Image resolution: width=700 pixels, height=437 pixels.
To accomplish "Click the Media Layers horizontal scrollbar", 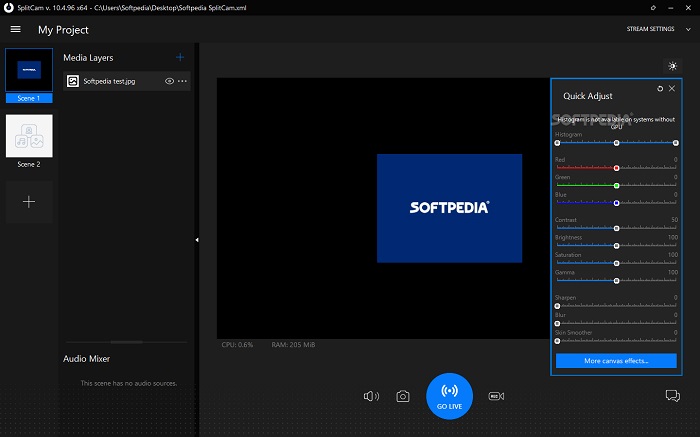I will click(127, 342).
